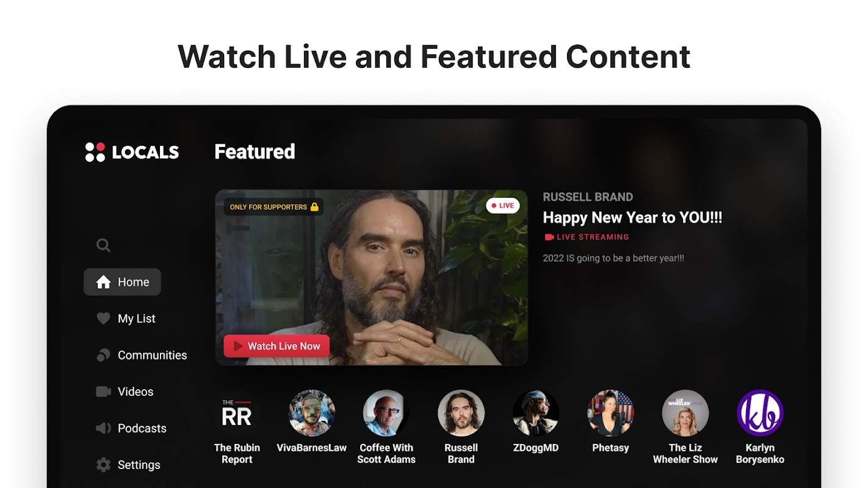
Task: Open The Liz Wheeler Show channel
Action: (685, 427)
